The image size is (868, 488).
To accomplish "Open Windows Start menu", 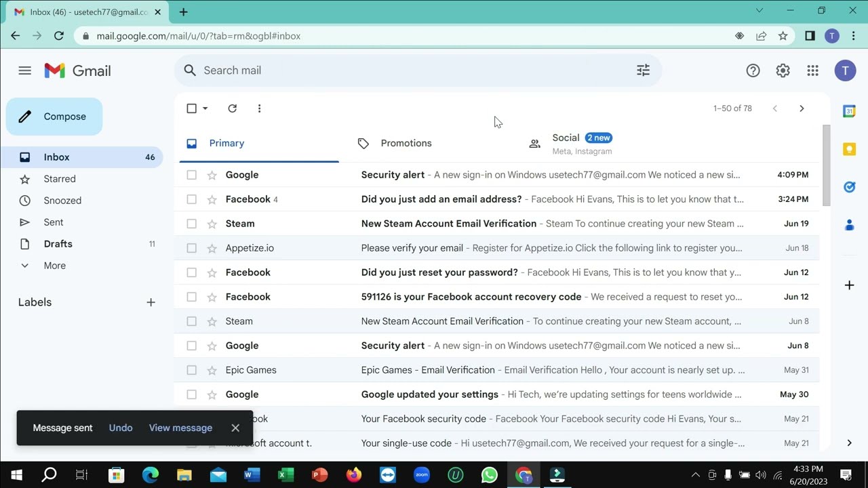I will pos(16,475).
